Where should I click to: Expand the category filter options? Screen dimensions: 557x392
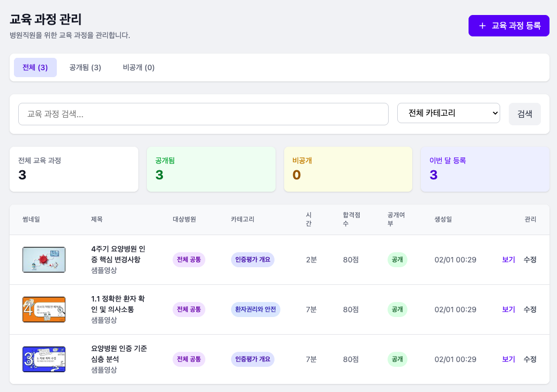pyautogui.click(x=448, y=114)
